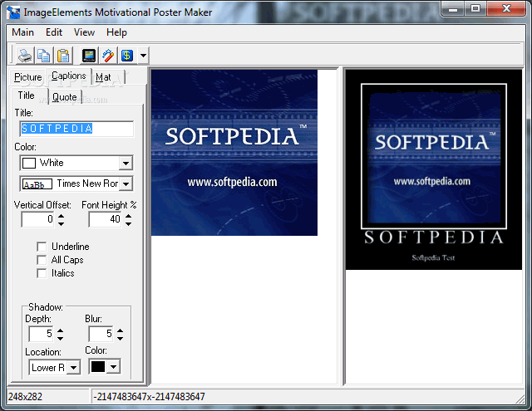Increase Font Height with up arrow
Viewport: 532px width, 411px height.
pos(128,216)
